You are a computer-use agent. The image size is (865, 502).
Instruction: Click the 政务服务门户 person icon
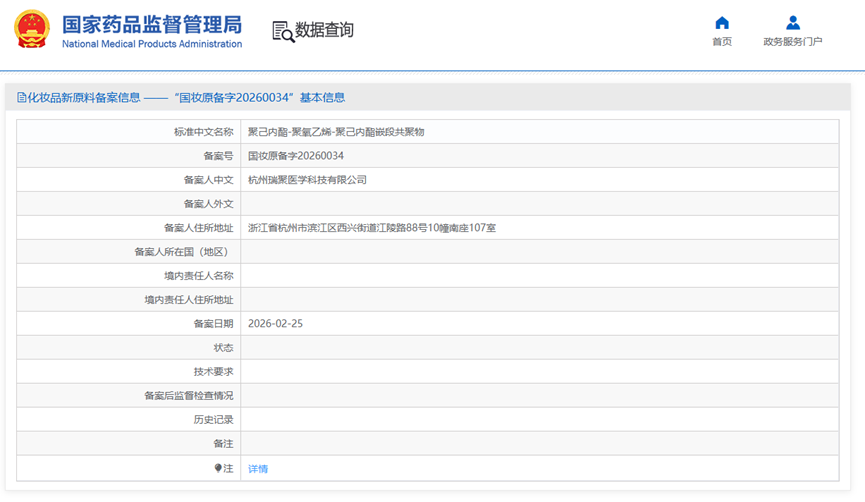(x=792, y=23)
